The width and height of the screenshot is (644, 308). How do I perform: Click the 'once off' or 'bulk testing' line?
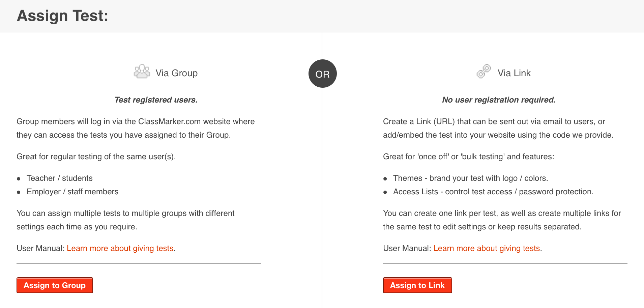tap(468, 157)
